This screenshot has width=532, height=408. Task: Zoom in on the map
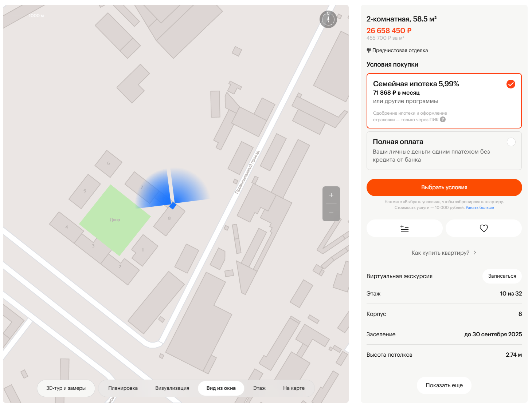click(x=331, y=195)
